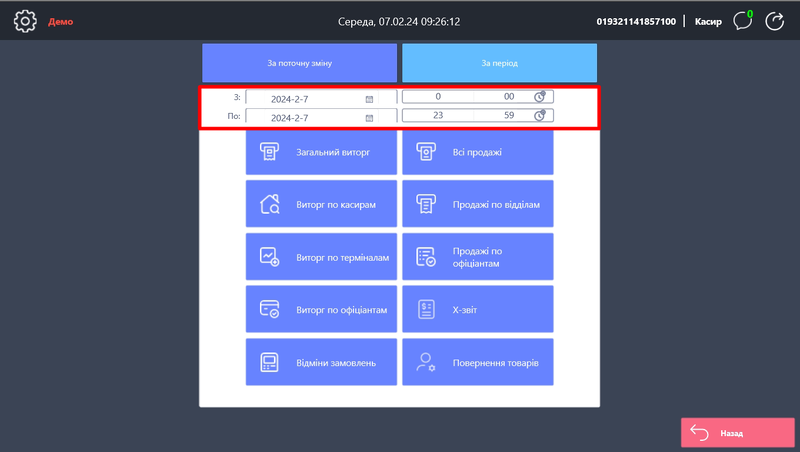This screenshot has height=452, width=800.
Task: Click the 'Відміни замовлень' terminal icon
Action: pyautogui.click(x=269, y=362)
